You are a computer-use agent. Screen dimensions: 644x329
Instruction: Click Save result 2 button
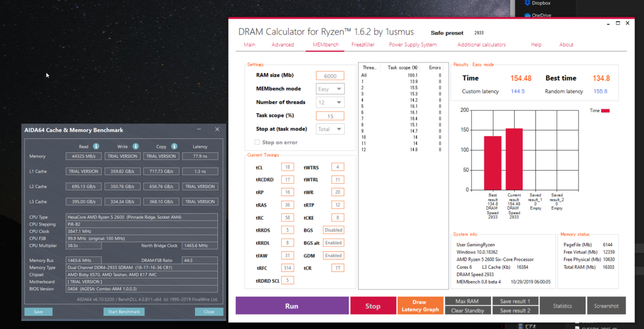coord(515,310)
